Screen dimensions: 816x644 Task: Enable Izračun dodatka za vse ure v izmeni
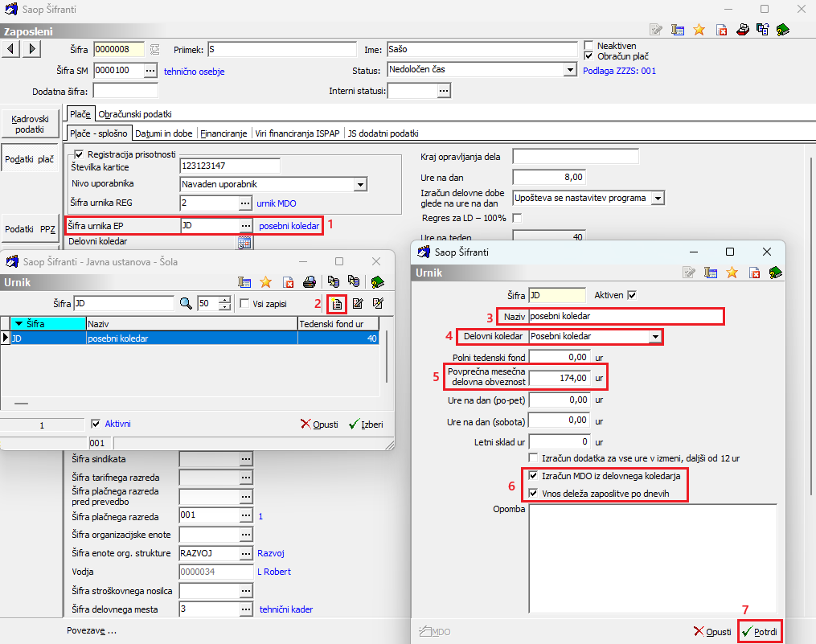pyautogui.click(x=533, y=457)
